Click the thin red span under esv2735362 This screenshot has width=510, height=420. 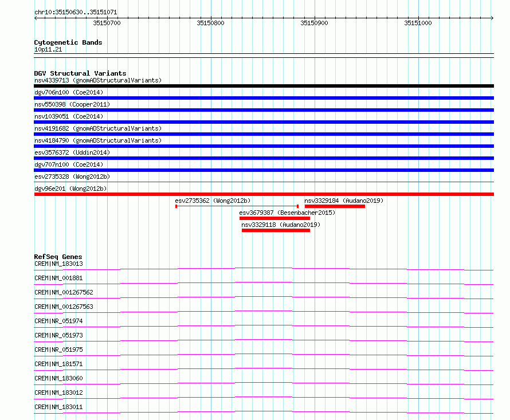tap(237, 206)
